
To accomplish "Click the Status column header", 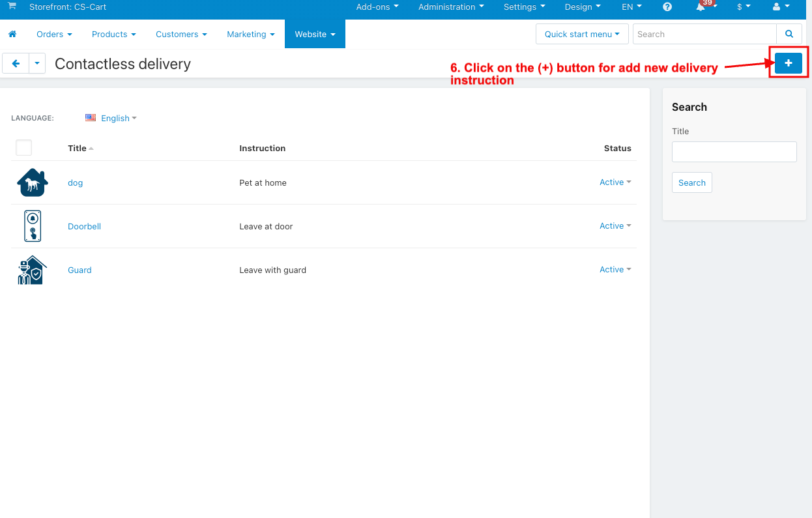I will click(617, 149).
